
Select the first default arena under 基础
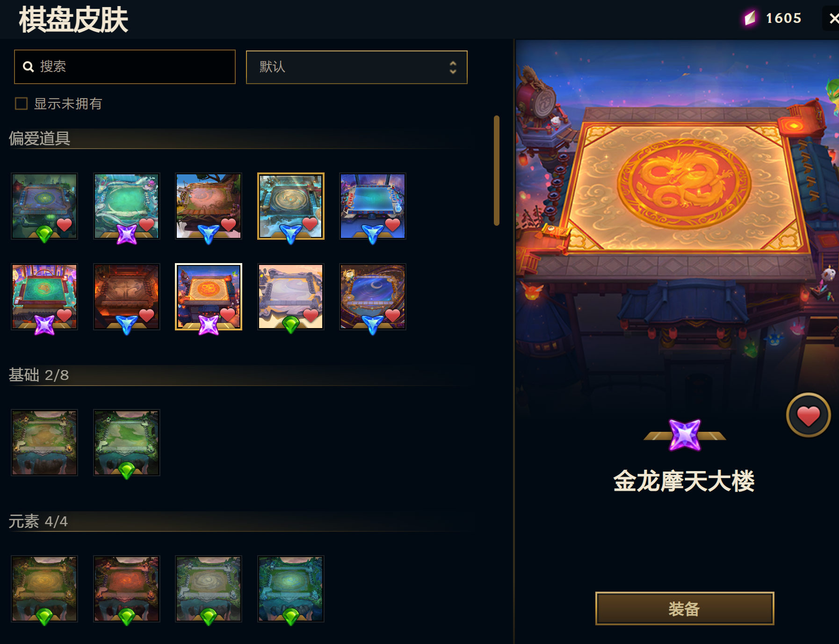click(x=44, y=443)
